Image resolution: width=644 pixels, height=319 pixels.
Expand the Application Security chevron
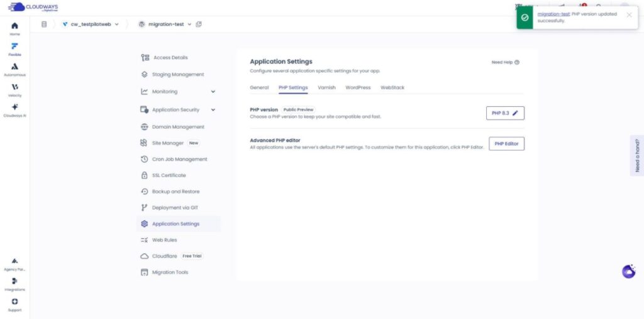pos(213,110)
